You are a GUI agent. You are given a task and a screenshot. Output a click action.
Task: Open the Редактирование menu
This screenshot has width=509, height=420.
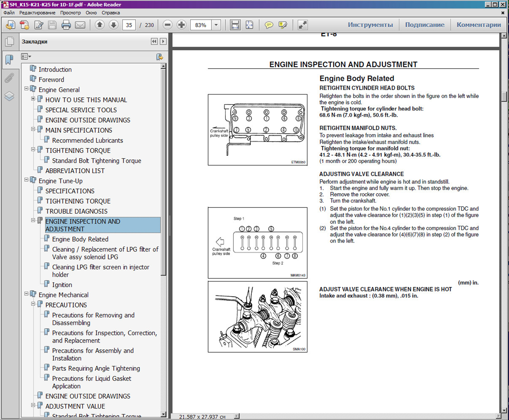(37, 13)
